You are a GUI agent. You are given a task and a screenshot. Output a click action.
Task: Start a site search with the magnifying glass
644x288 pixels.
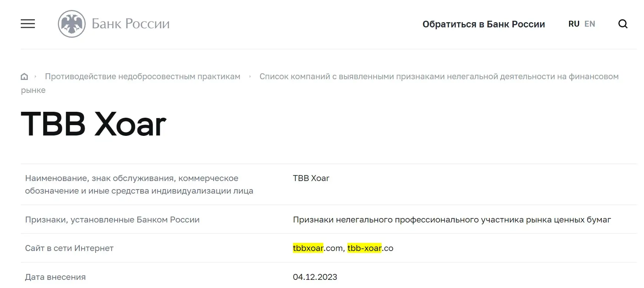click(623, 24)
